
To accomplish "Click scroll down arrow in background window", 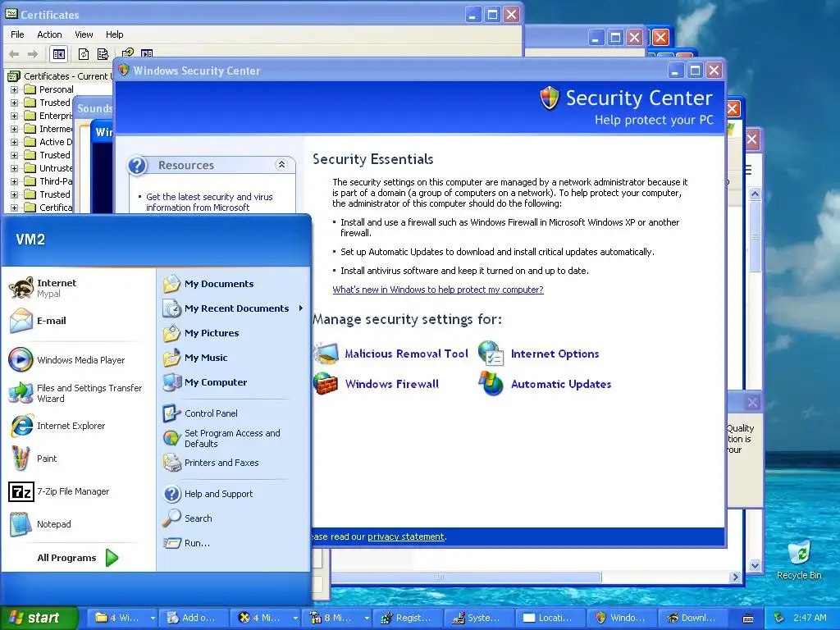I will [755, 565].
